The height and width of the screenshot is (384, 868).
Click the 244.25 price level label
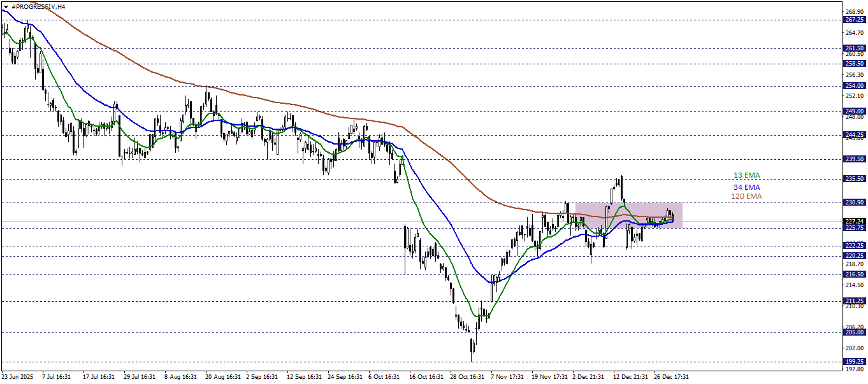point(853,135)
